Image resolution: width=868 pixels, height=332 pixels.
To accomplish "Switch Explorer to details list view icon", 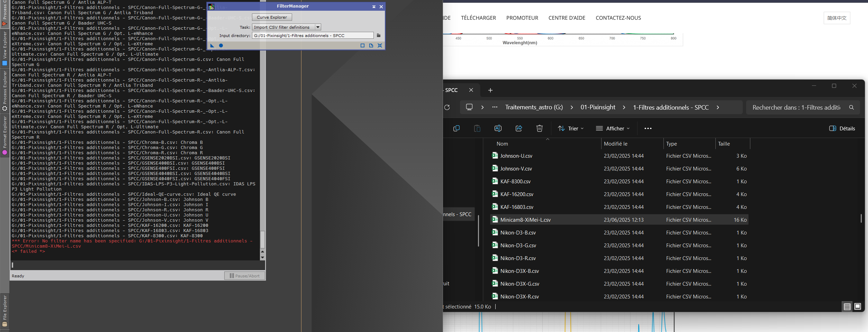I will pyautogui.click(x=847, y=306).
